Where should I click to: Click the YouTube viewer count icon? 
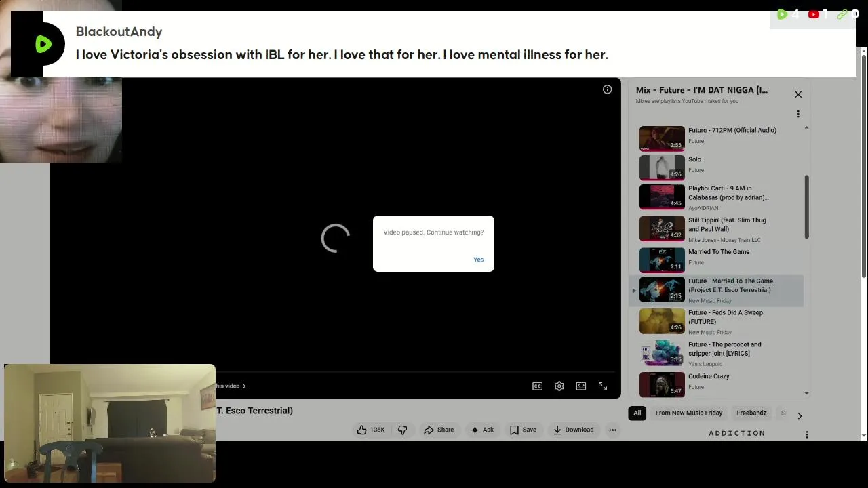point(813,14)
